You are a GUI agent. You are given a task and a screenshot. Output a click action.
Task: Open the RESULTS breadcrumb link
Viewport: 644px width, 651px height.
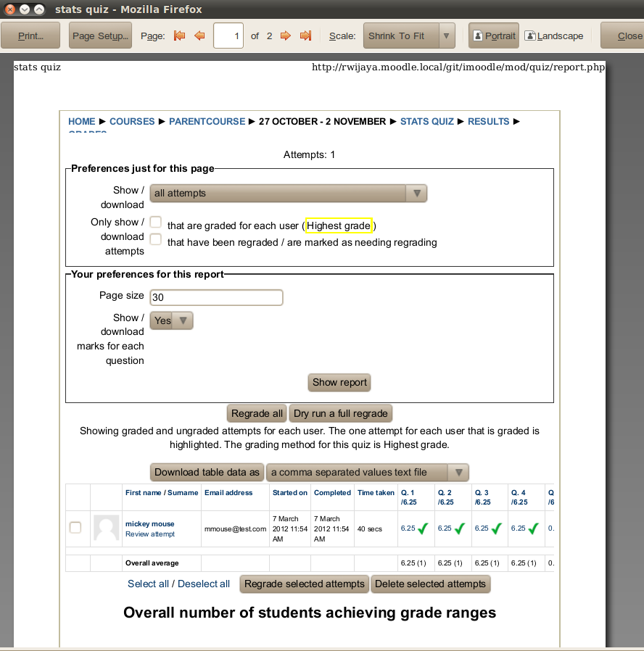pyautogui.click(x=488, y=121)
